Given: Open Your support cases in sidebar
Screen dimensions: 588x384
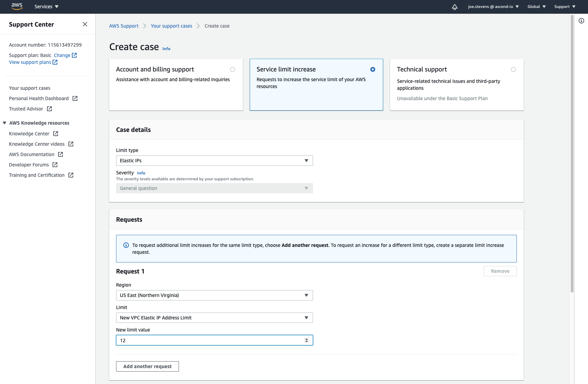Looking at the screenshot, I should pyautogui.click(x=30, y=88).
